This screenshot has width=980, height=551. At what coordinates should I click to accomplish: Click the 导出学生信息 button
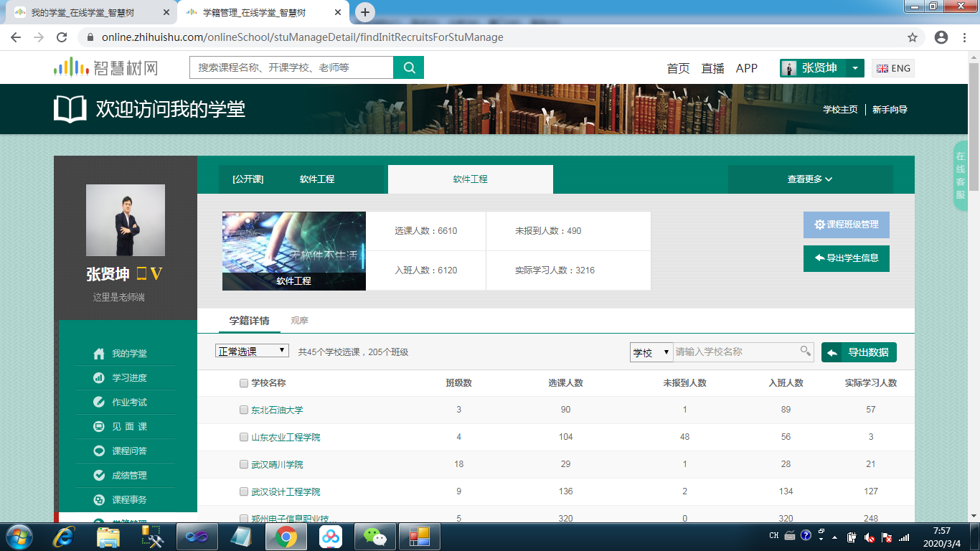pyautogui.click(x=847, y=258)
